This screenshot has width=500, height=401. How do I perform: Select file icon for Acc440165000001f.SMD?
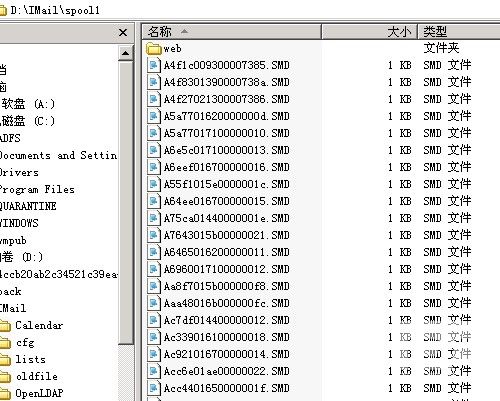tap(154, 388)
